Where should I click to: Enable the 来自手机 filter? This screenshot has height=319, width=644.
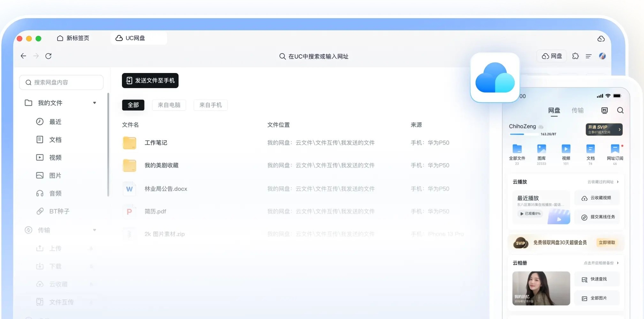point(210,105)
